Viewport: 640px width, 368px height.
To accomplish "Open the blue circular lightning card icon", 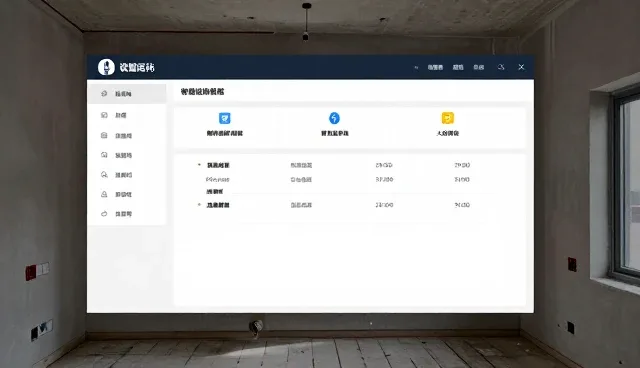I will [x=334, y=118].
